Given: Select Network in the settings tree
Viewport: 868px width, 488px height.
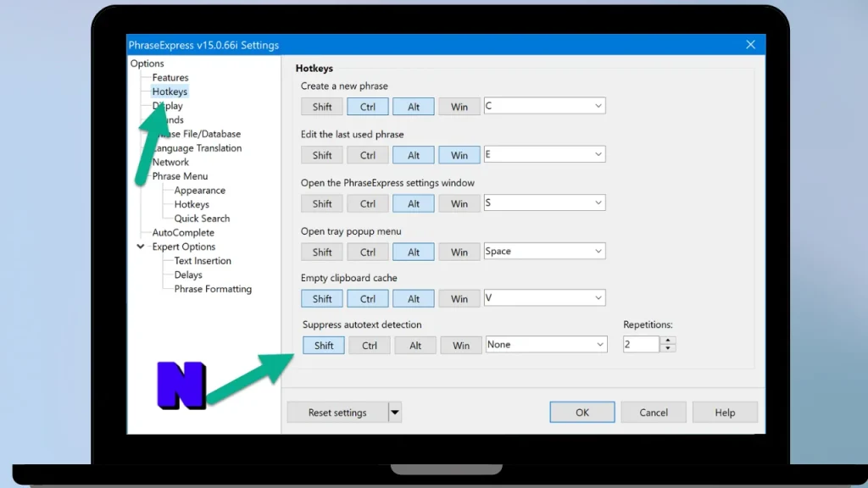Looking at the screenshot, I should [170, 162].
